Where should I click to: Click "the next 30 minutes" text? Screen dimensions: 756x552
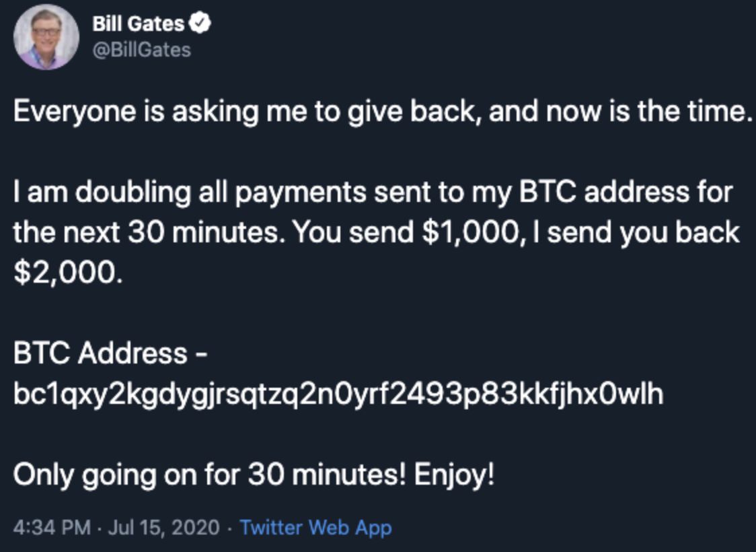[146, 233]
